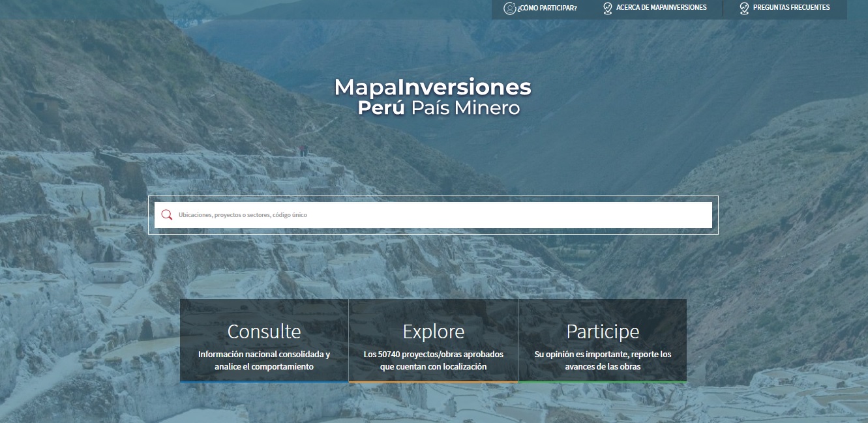Select the 'Información nacional consolidada' description text

pyautogui.click(x=264, y=360)
